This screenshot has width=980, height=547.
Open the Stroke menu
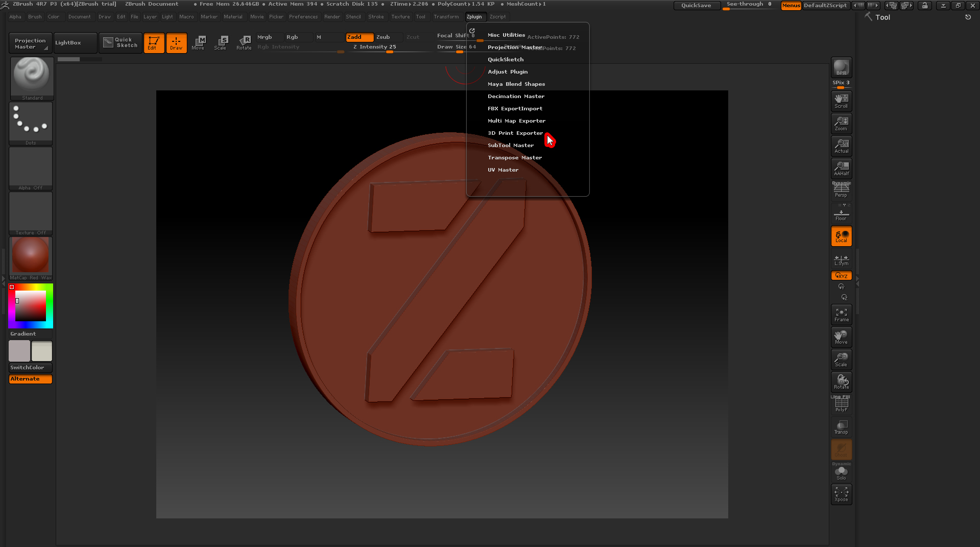(376, 17)
